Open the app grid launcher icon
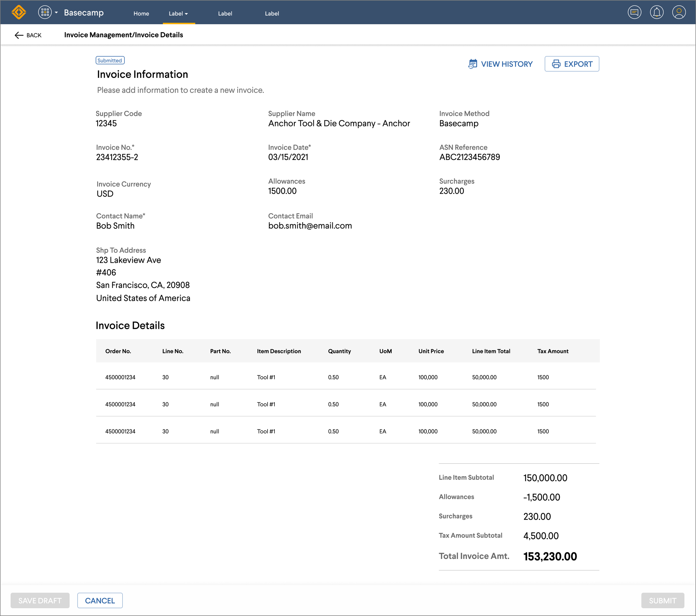This screenshot has height=616, width=696. click(x=45, y=12)
